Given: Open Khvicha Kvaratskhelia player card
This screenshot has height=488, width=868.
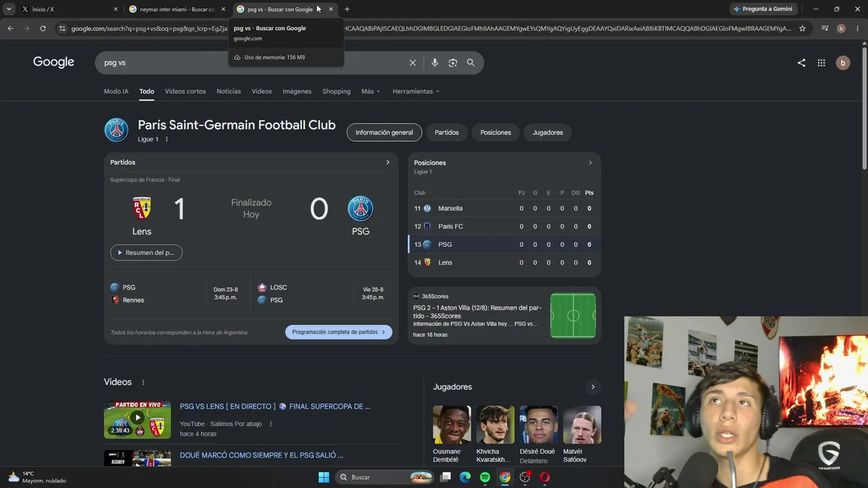Looking at the screenshot, I should click(x=495, y=434).
